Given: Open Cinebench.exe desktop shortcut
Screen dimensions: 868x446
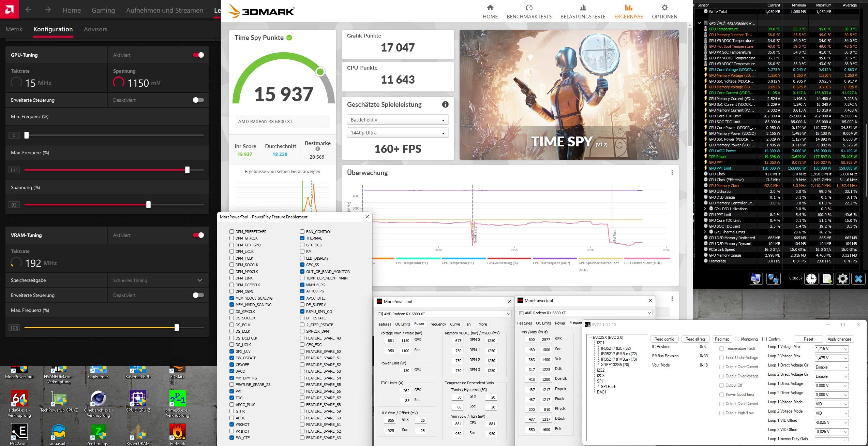Looking at the screenshot, I should click(x=99, y=404).
